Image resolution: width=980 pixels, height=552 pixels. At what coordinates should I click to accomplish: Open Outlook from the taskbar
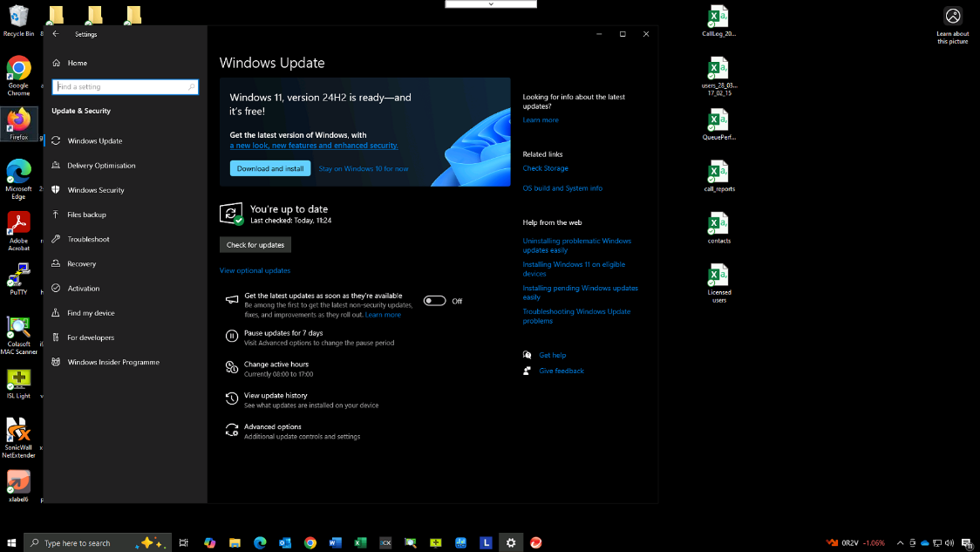(x=285, y=542)
